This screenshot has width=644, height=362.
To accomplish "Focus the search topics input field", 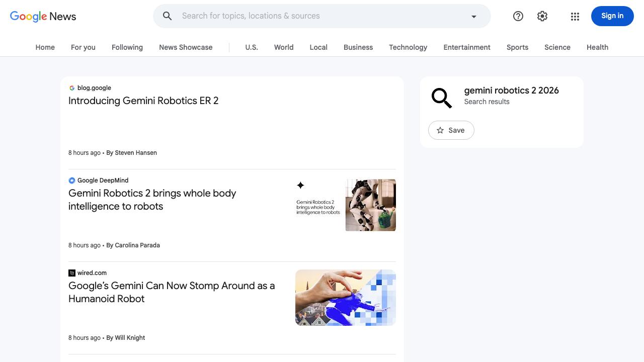I will tap(322, 16).
